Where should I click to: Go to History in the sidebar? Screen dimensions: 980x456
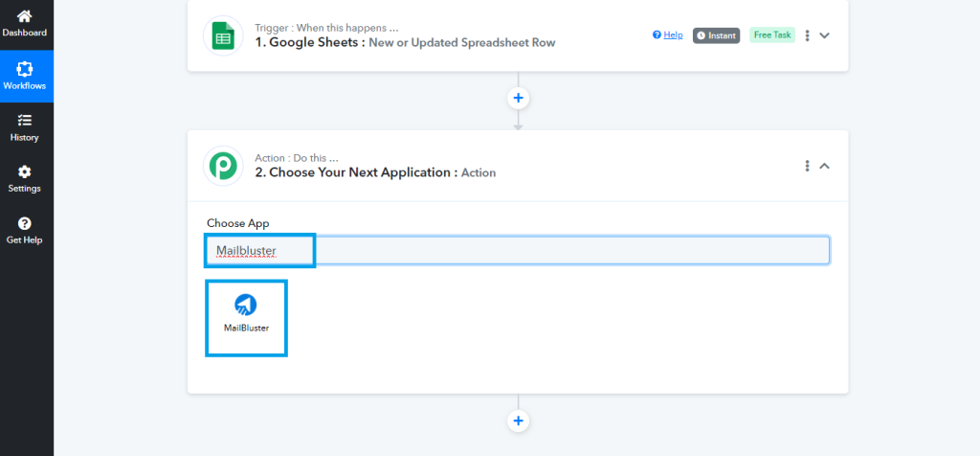(x=26, y=128)
